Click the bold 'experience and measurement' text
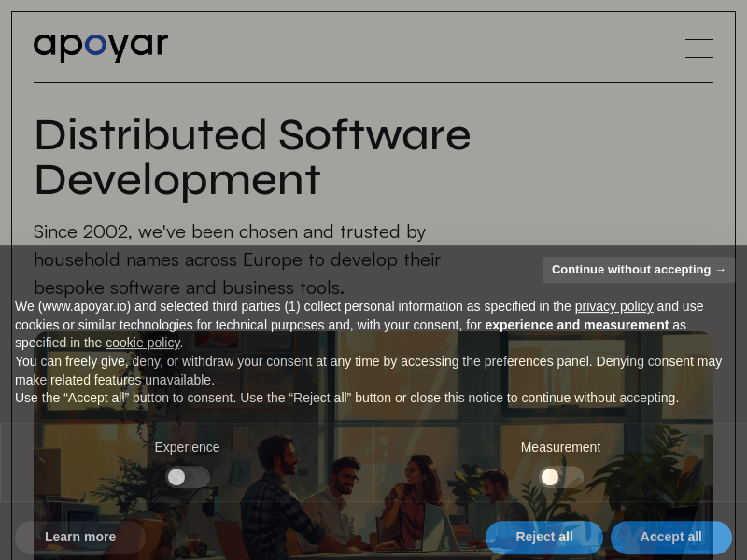This screenshot has width=747, height=560. 576,325
